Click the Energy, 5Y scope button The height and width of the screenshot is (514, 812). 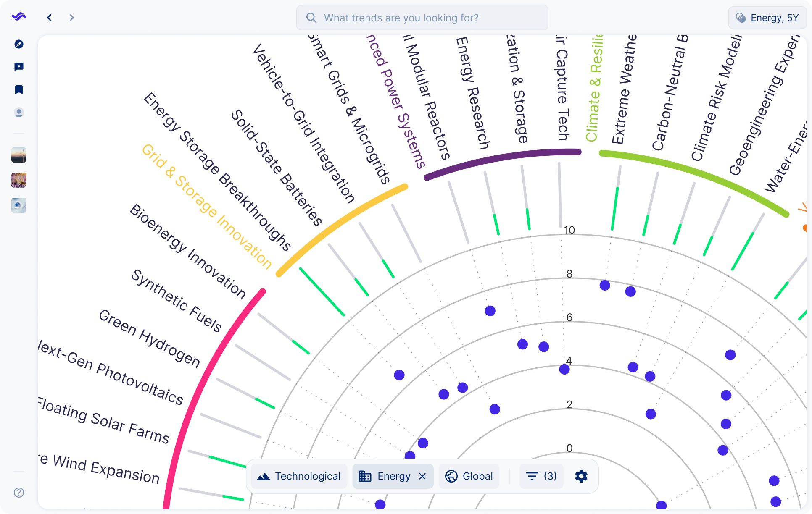tap(767, 18)
